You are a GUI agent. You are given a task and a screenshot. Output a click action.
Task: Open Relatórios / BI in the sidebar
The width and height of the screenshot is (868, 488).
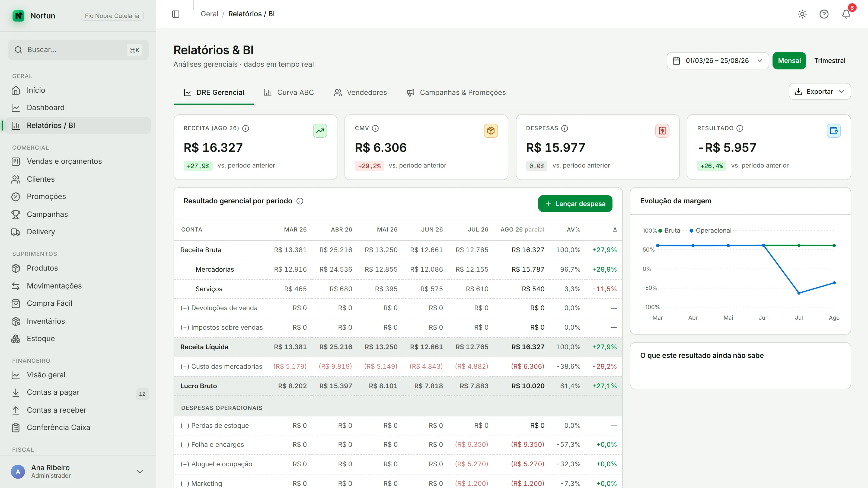(78, 126)
